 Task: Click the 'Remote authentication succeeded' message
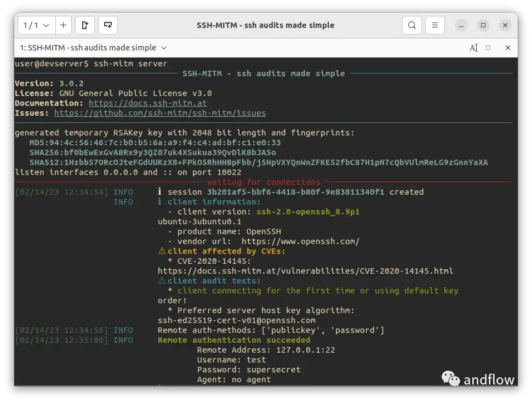[x=234, y=340]
